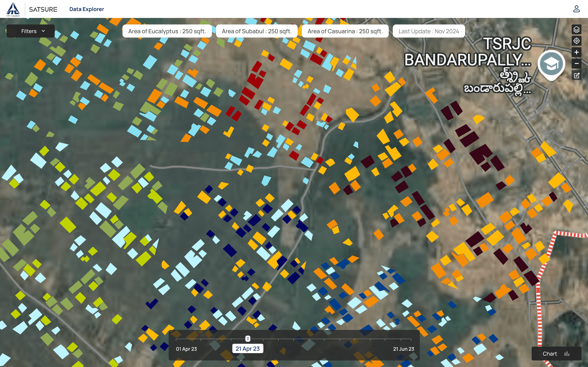Select the edit/draw pencil tool icon
The image size is (588, 367).
coord(576,75)
